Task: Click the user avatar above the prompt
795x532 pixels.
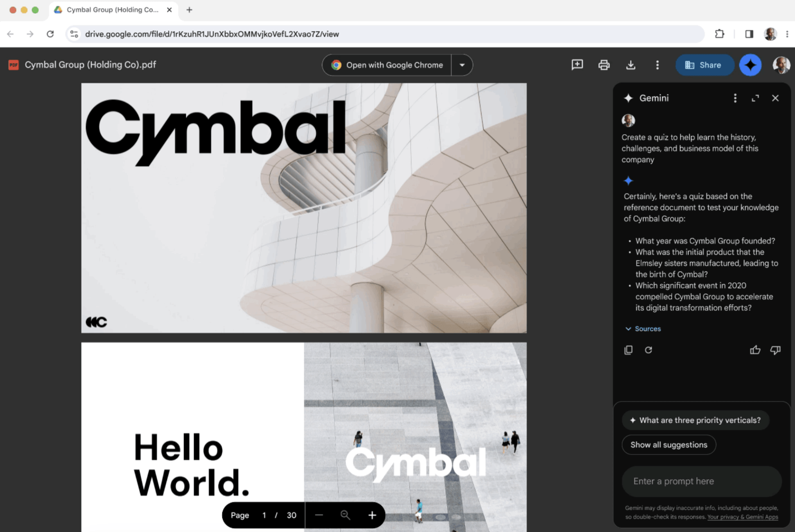Action: 628,120
